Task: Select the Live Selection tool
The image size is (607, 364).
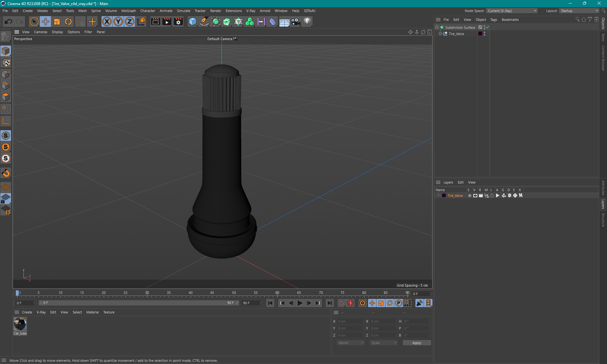Action: [x=34, y=21]
